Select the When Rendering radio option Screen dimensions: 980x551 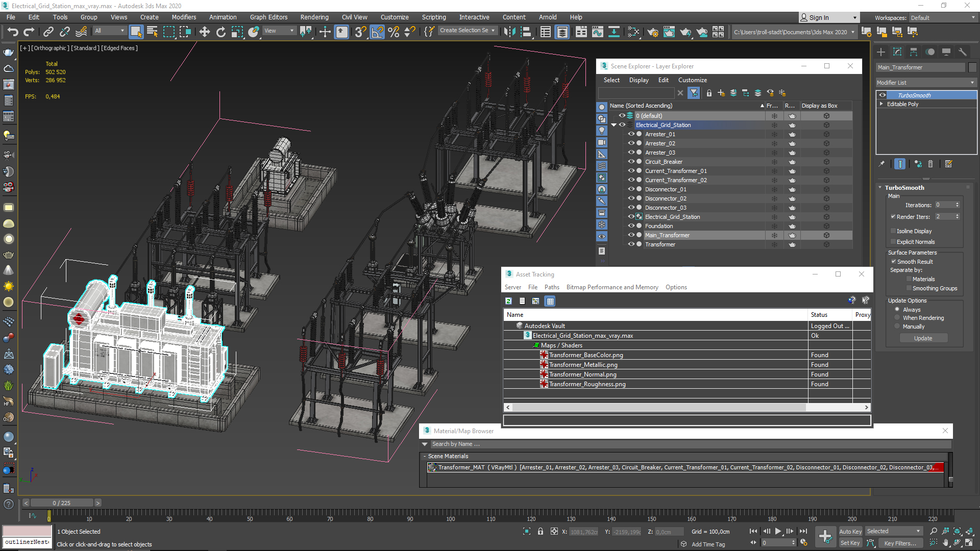click(897, 318)
